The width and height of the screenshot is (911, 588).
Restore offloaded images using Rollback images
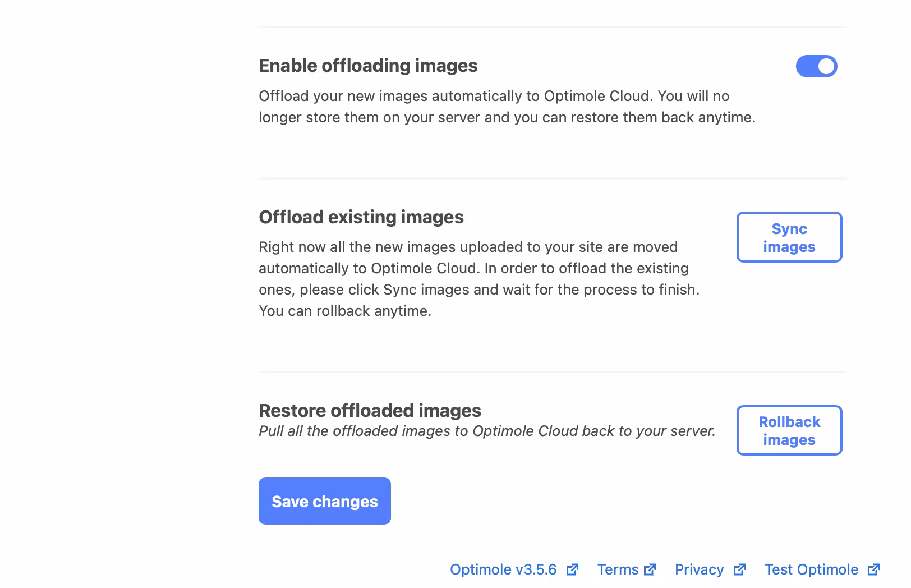click(789, 430)
